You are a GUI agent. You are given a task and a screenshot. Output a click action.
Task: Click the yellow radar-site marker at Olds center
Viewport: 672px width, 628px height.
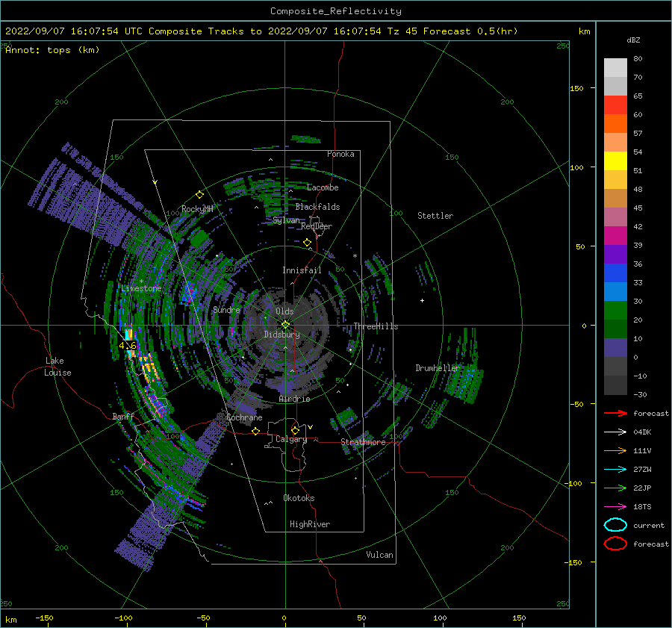[x=285, y=325]
